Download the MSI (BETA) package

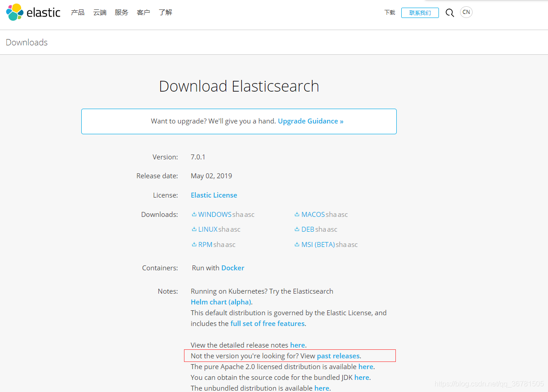click(318, 245)
